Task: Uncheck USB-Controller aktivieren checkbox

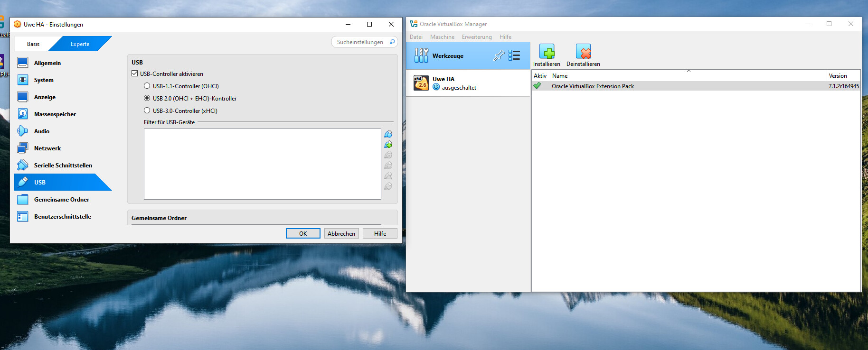Action: click(135, 74)
